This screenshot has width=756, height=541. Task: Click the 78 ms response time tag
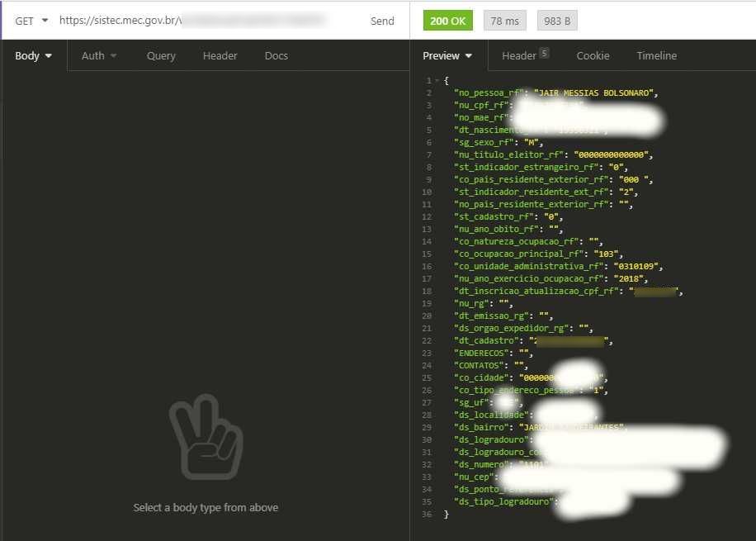505,21
